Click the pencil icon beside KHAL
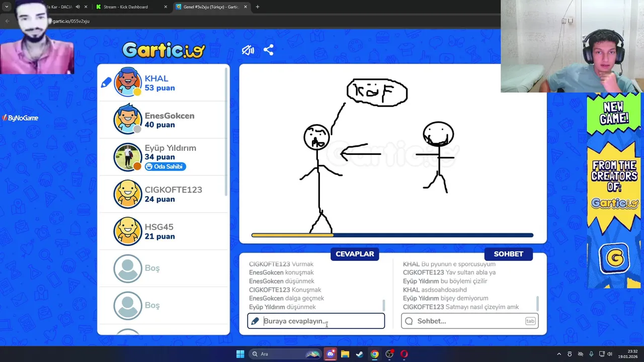The width and height of the screenshot is (644, 362). pos(106,82)
